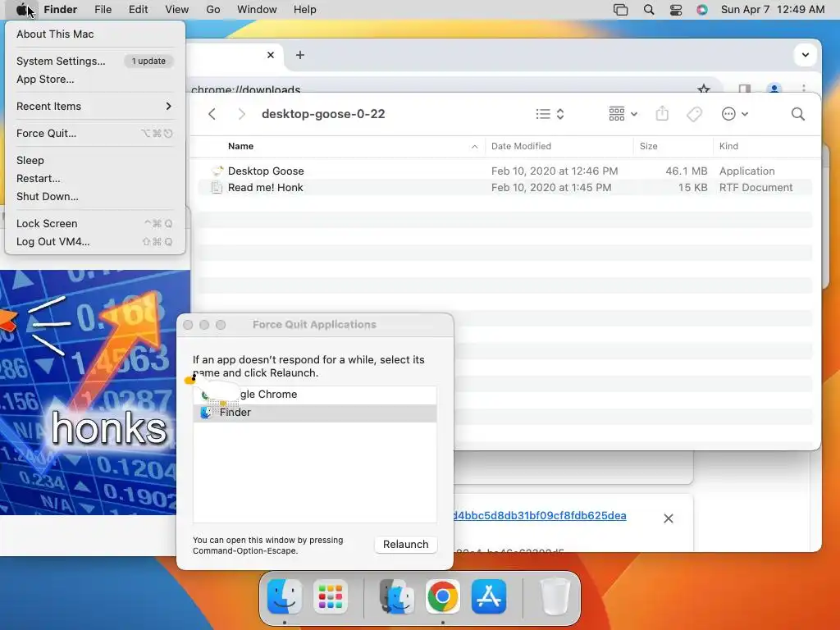Open the Finder menu in menu bar

tap(60, 10)
